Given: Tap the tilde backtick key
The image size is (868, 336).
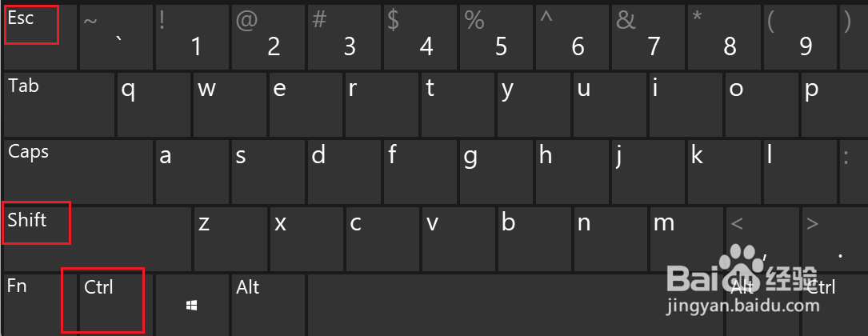Looking at the screenshot, I should [116, 37].
